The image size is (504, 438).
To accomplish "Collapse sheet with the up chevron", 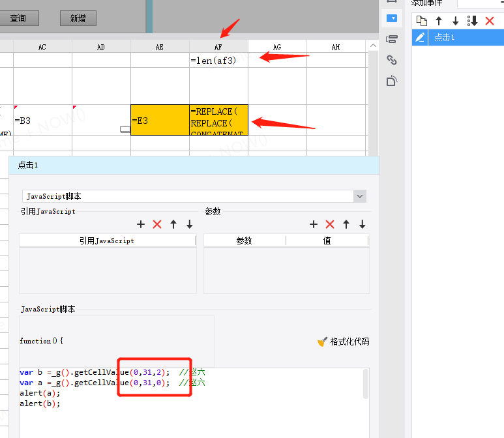I will click(373, 46).
